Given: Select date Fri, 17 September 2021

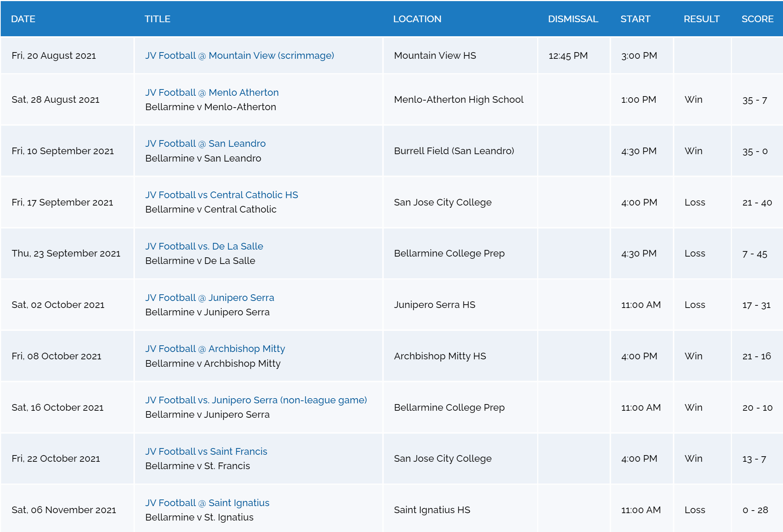Looking at the screenshot, I should [x=62, y=202].
